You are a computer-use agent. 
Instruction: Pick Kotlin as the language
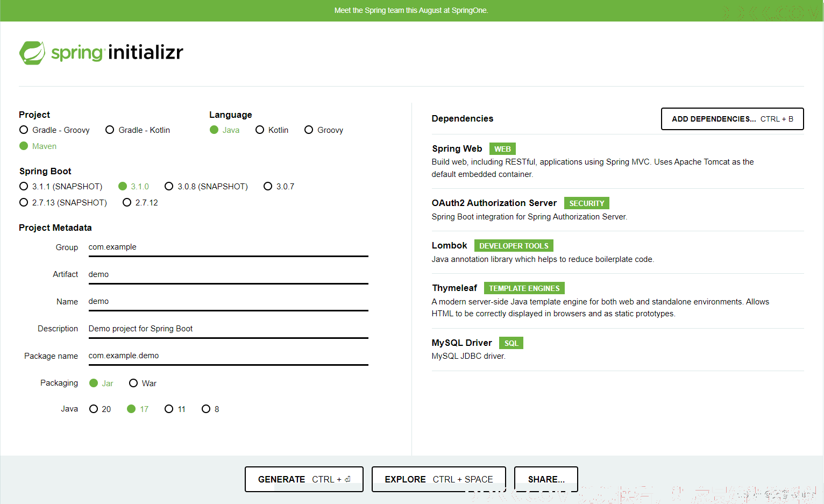[272, 130]
